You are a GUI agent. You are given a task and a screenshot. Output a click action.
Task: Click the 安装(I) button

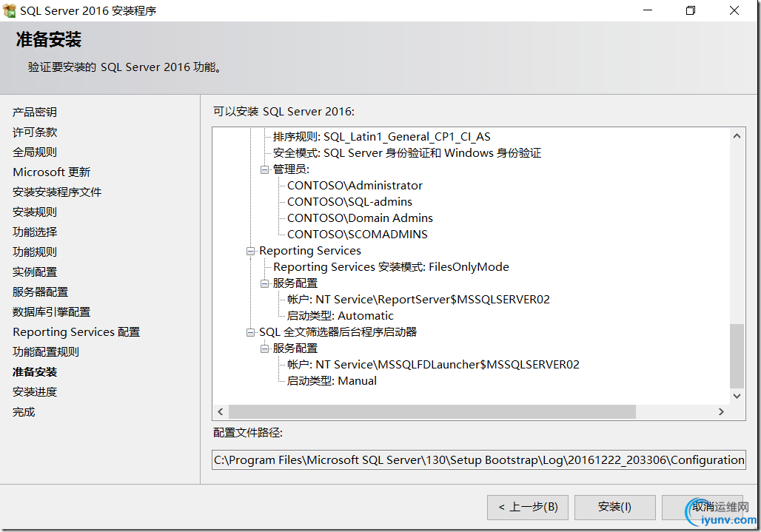[x=615, y=508]
